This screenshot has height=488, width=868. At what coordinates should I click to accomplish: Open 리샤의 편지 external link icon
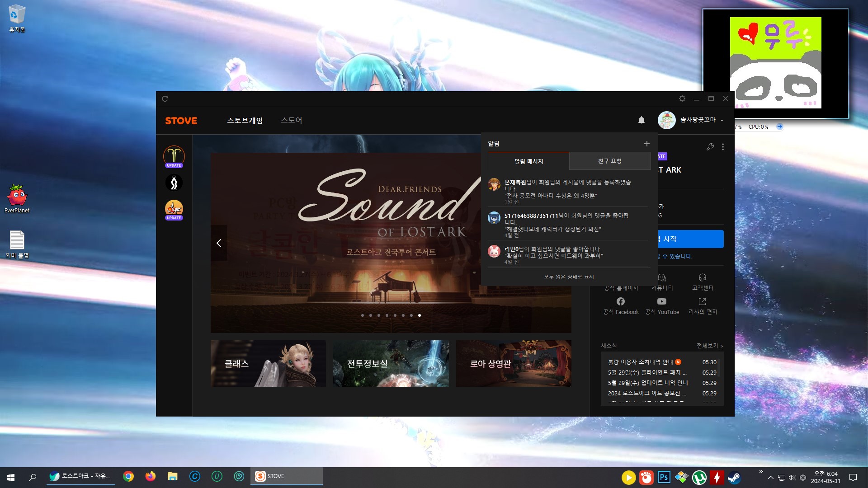[703, 301]
